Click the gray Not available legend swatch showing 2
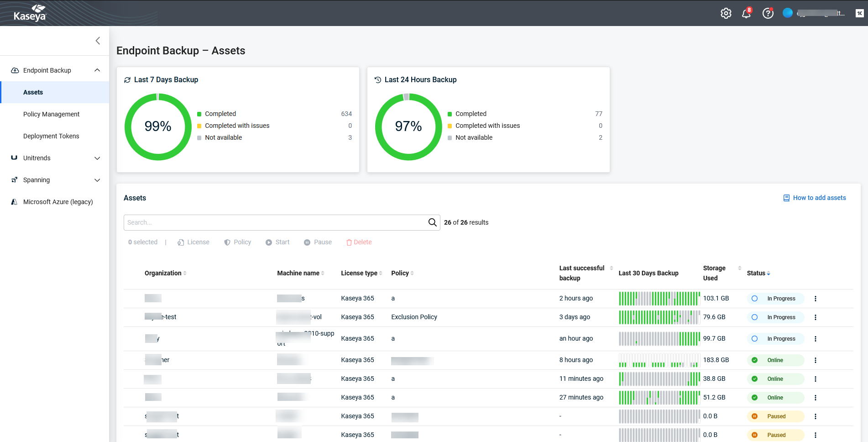Viewport: 868px width, 442px height. point(450,138)
